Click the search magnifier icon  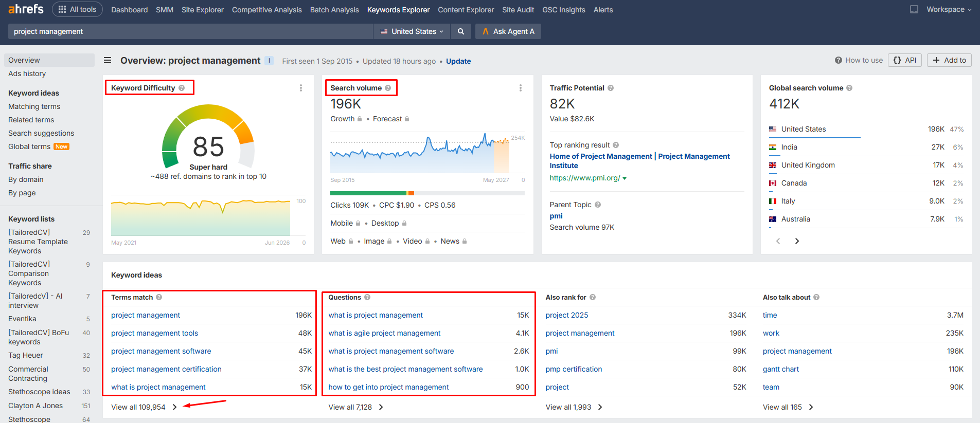point(461,31)
